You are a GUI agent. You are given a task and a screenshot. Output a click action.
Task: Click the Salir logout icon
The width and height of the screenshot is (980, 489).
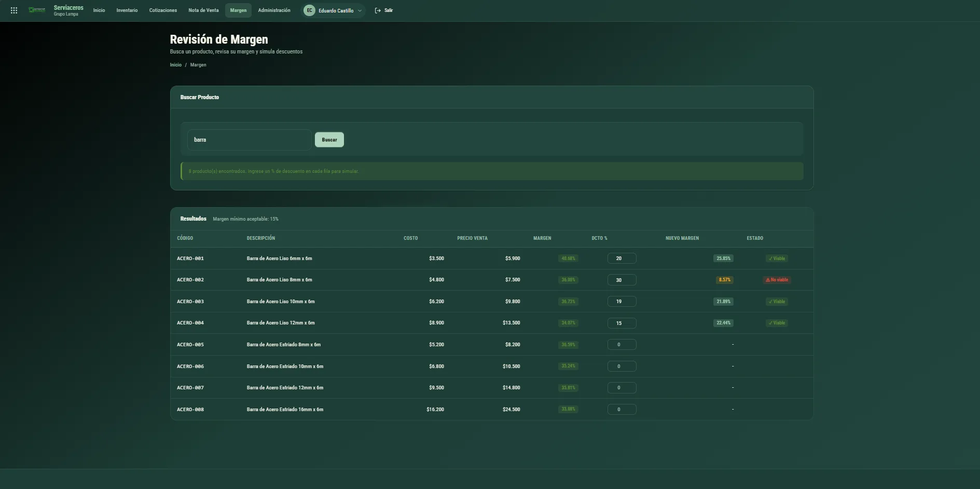[x=378, y=10]
